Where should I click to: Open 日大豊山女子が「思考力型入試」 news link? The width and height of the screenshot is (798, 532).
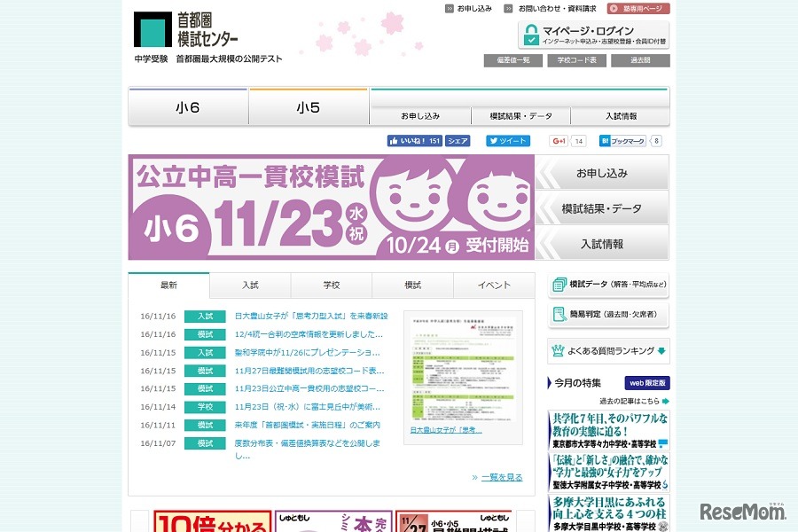(x=311, y=317)
